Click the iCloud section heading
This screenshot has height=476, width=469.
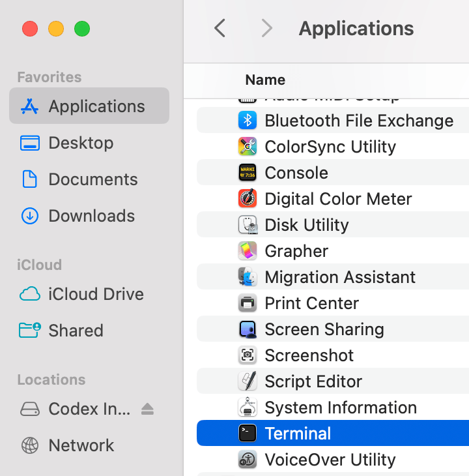click(x=40, y=265)
